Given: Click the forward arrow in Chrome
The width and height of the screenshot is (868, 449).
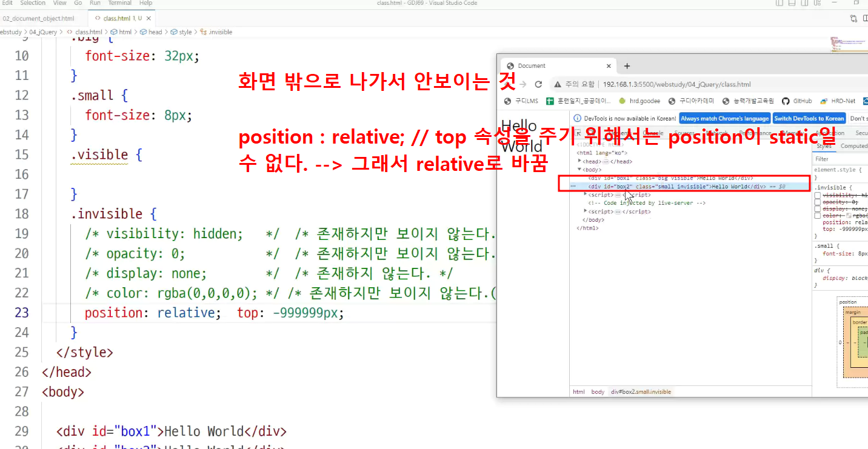Looking at the screenshot, I should (x=522, y=84).
